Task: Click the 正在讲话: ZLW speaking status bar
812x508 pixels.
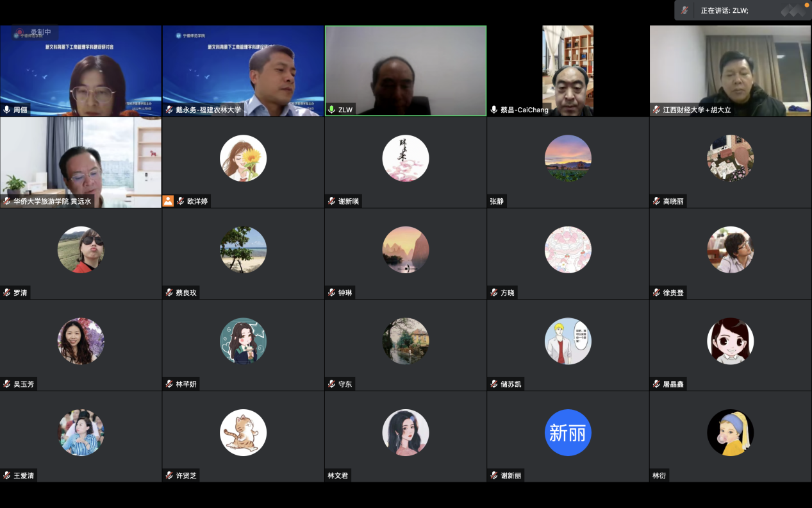Action: (x=724, y=10)
